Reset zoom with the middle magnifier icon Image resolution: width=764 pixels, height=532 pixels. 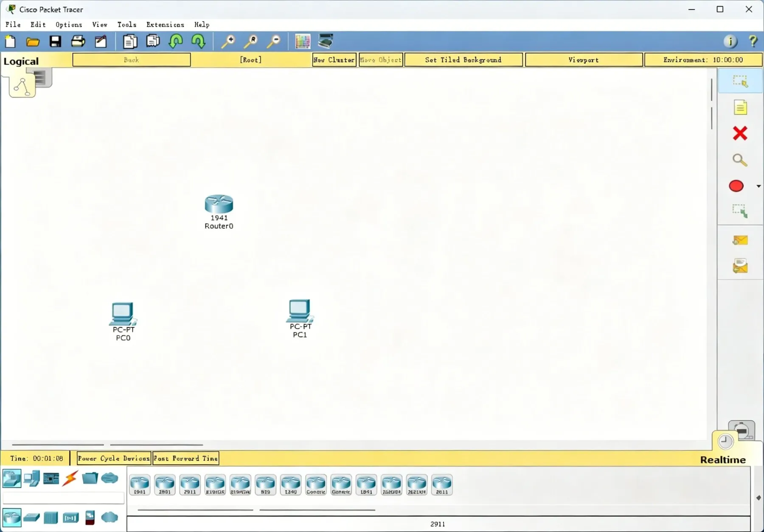(x=251, y=41)
